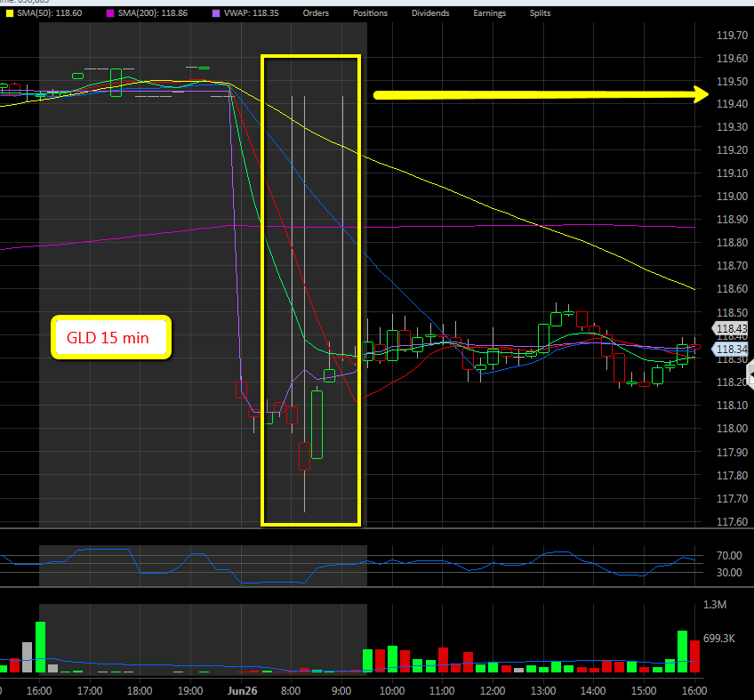Toggle the Dividends overlay
Viewport: 754px width, 700px height.
[x=429, y=13]
